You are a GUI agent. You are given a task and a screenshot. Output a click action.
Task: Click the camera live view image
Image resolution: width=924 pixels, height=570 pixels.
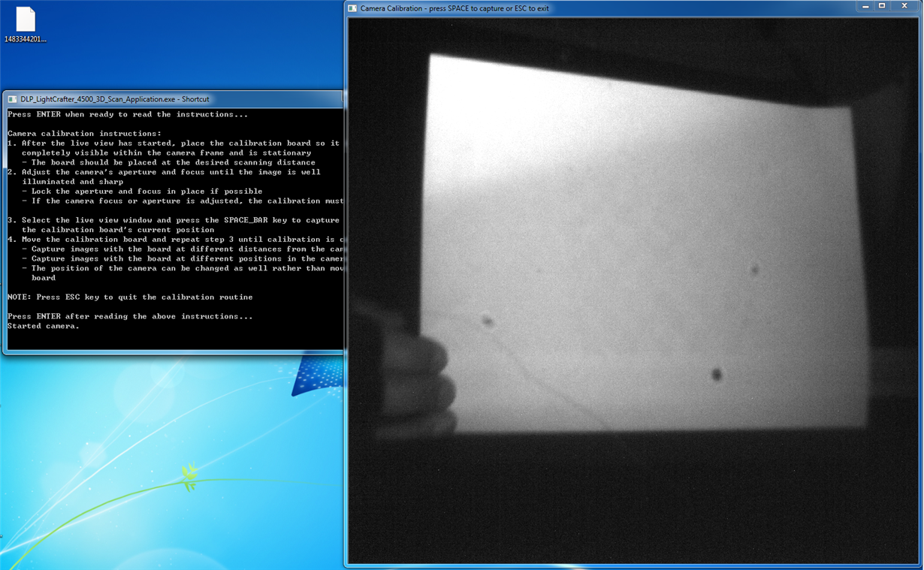633,290
